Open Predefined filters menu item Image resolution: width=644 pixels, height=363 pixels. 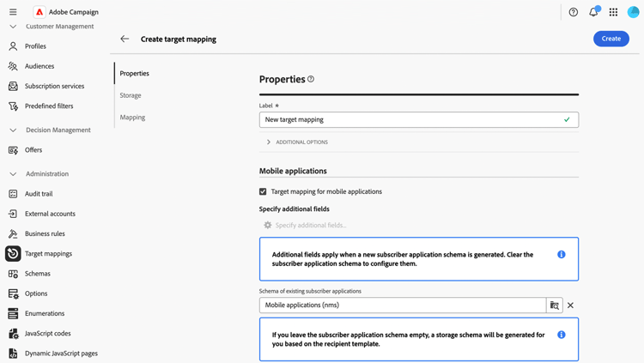coord(49,106)
